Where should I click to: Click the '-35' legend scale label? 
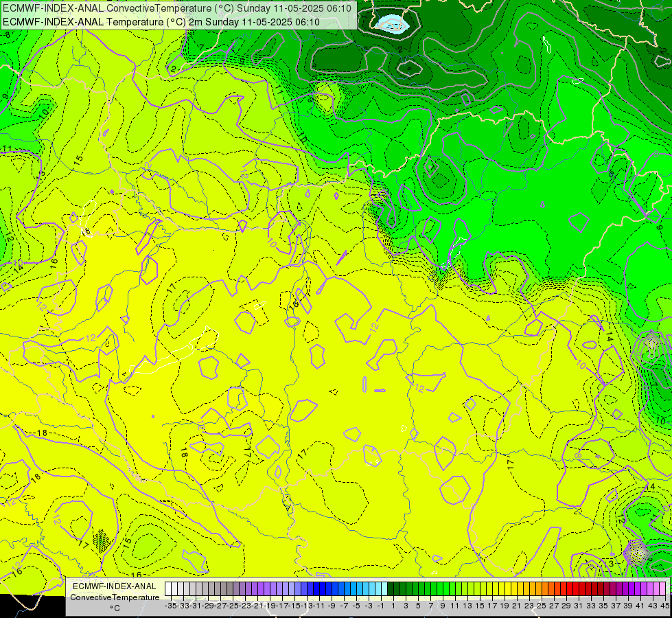pos(171,606)
